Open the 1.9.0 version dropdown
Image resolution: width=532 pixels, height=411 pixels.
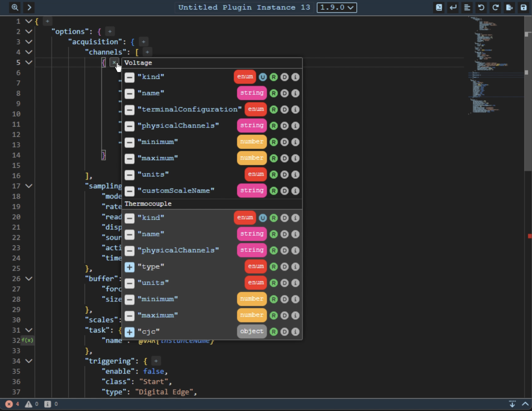(337, 7)
